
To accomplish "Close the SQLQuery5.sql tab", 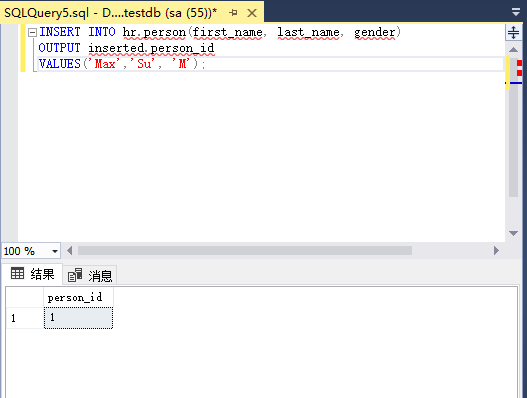I will 252,13.
